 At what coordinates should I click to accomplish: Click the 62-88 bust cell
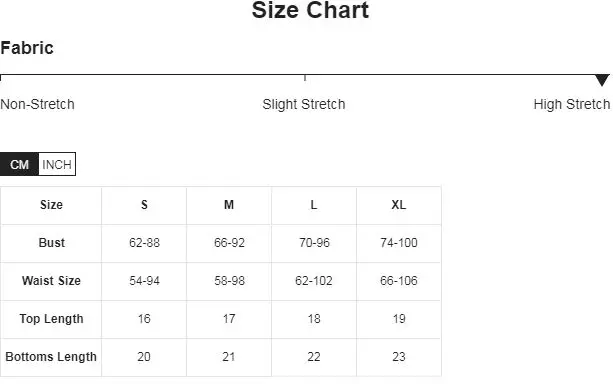(144, 243)
